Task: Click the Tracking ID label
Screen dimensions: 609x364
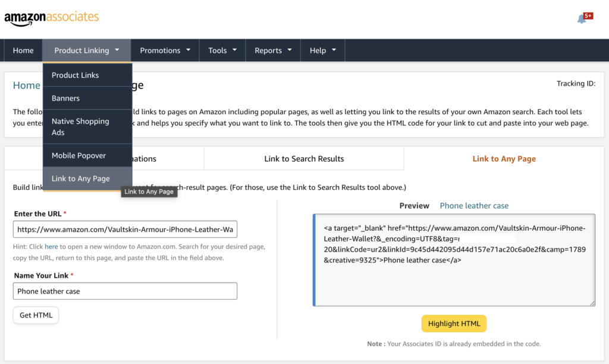Action: pyautogui.click(x=576, y=83)
